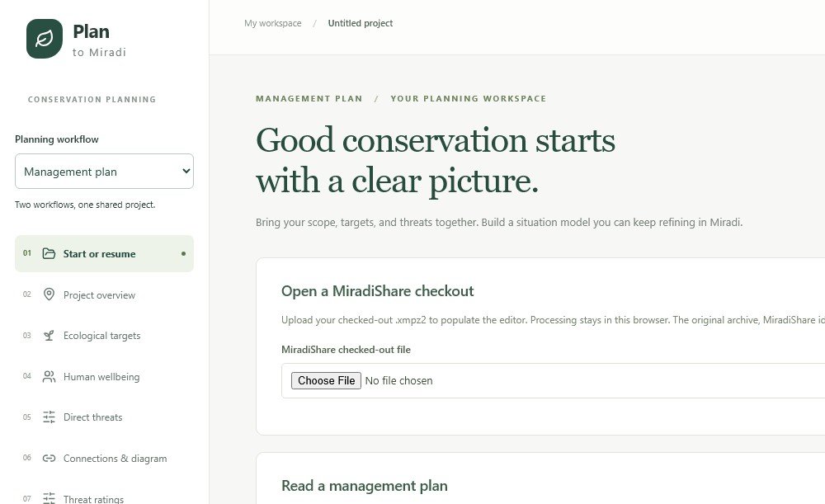Click the 'Two workflows, one shared project.' hint
The width and height of the screenshot is (825, 504).
[85, 205]
